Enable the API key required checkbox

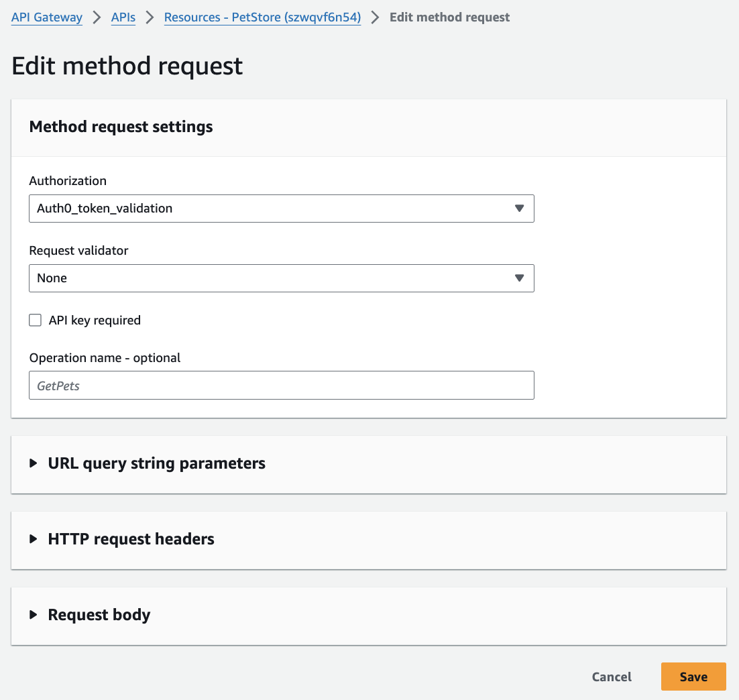click(36, 320)
